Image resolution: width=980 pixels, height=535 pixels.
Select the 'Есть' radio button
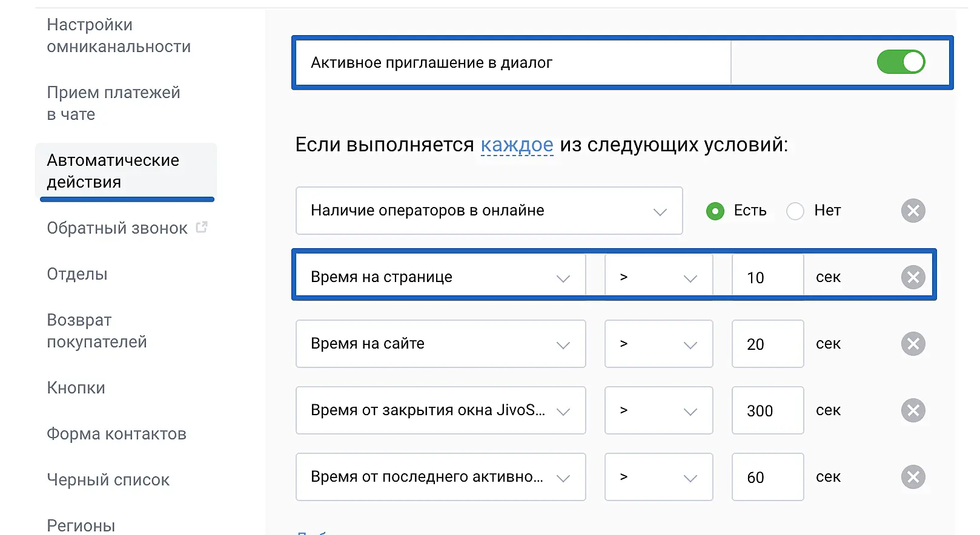pos(715,211)
